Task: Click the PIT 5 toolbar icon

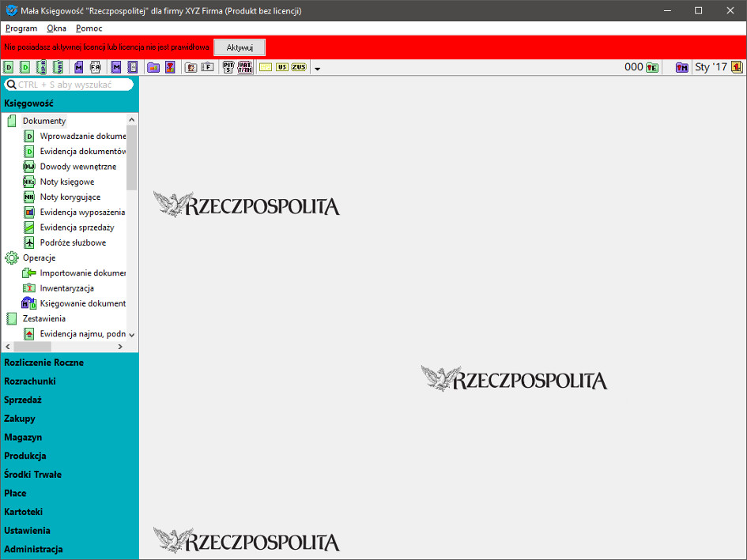Action: point(228,68)
